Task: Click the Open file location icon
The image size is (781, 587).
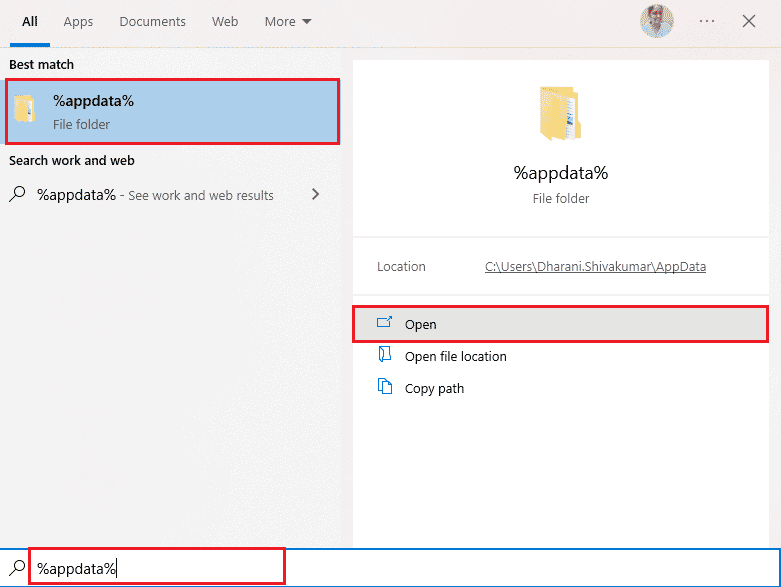Action: coord(385,356)
